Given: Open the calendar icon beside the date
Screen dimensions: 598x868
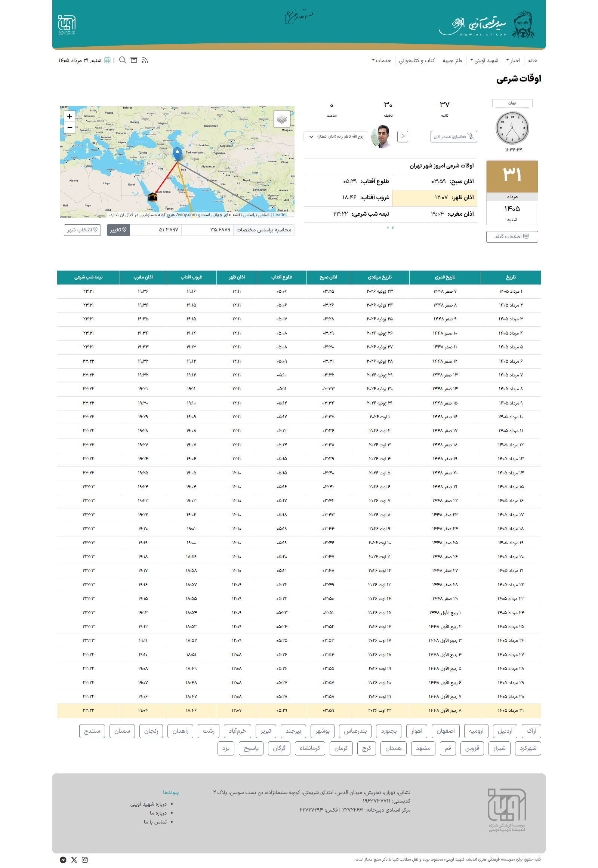Looking at the screenshot, I should click(108, 60).
